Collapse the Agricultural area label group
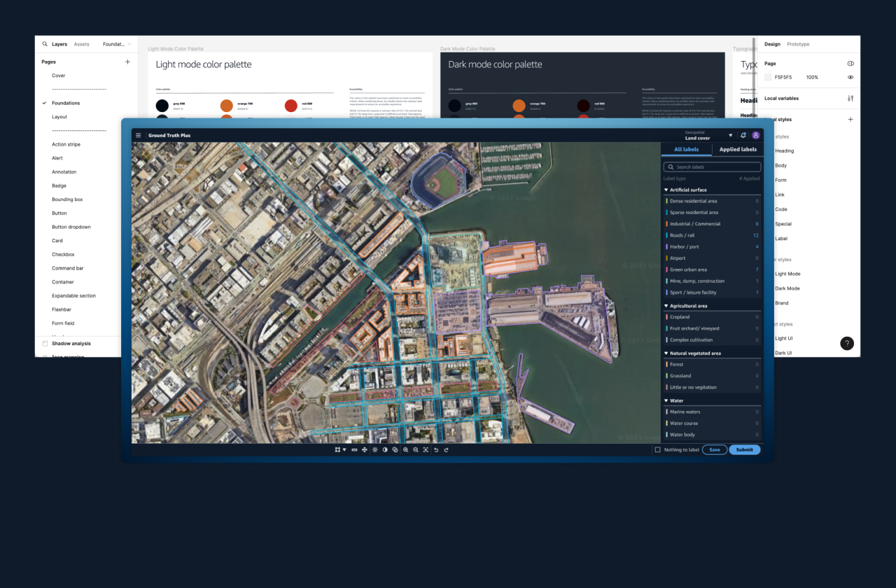896x588 pixels. 666,306
